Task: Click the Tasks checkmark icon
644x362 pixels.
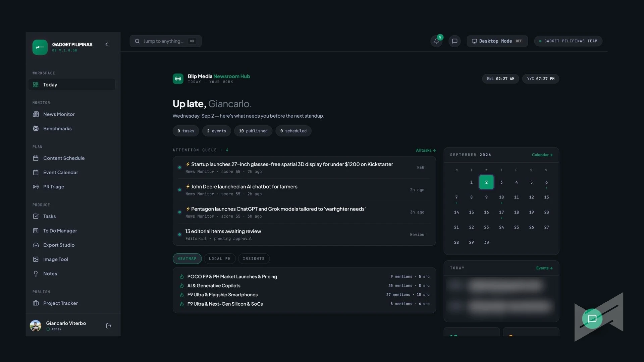Action: [x=36, y=217]
